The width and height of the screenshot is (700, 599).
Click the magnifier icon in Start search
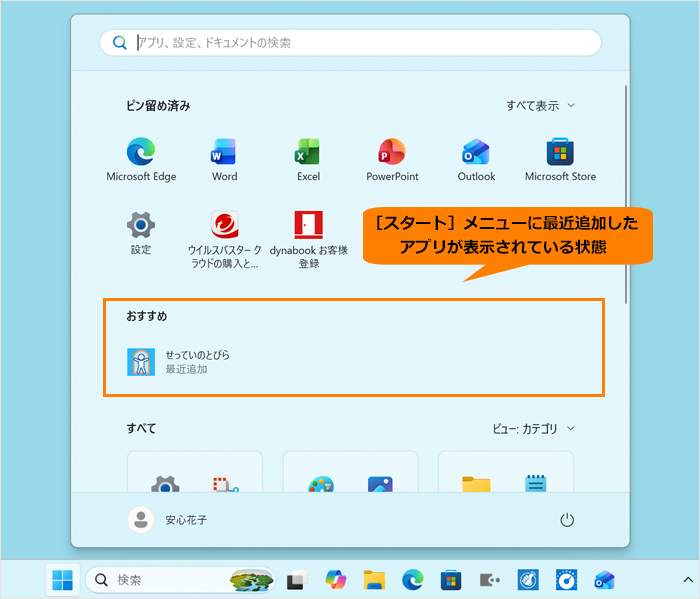[x=119, y=43]
